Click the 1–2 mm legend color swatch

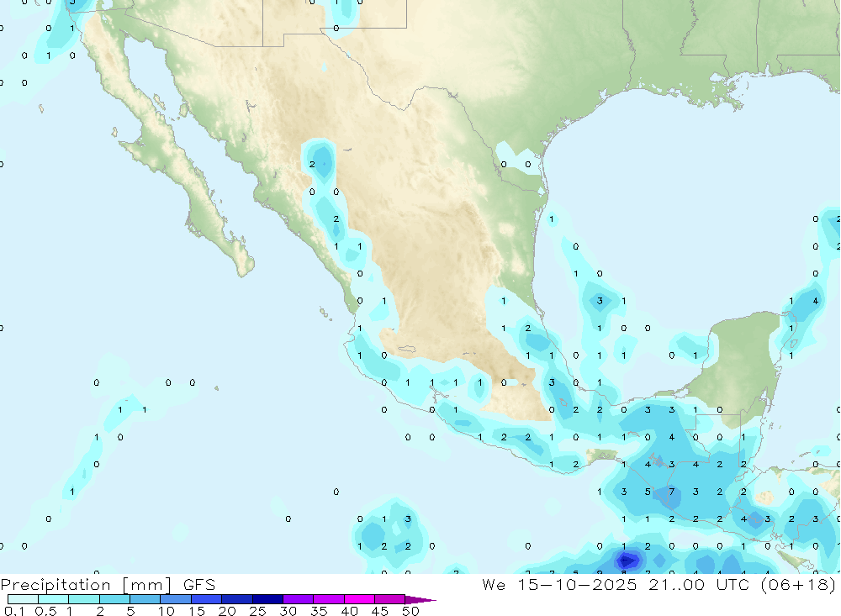pos(84,599)
